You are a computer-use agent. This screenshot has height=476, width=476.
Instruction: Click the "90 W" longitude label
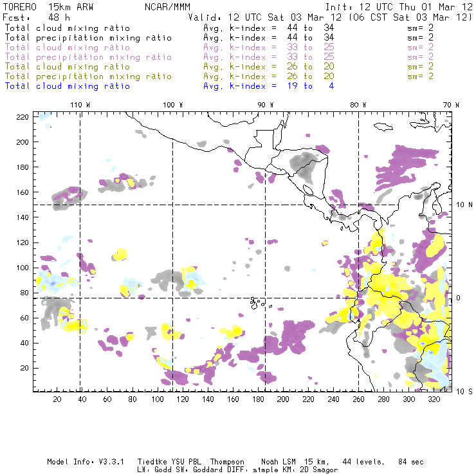265,105
